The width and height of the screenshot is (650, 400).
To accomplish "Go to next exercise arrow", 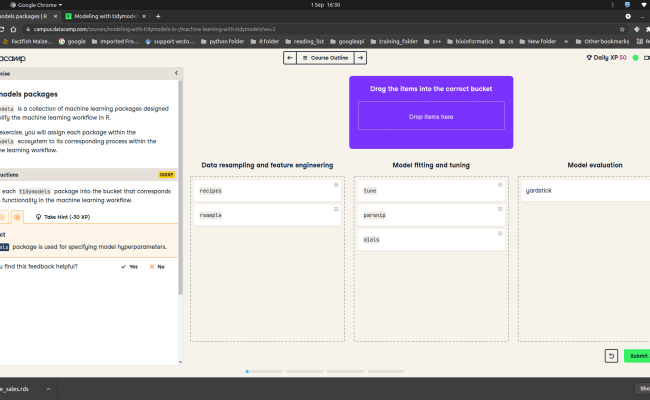I will 360,58.
